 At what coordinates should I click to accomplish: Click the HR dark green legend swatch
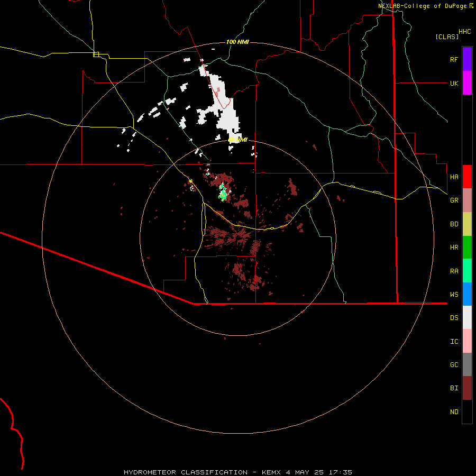click(x=467, y=247)
